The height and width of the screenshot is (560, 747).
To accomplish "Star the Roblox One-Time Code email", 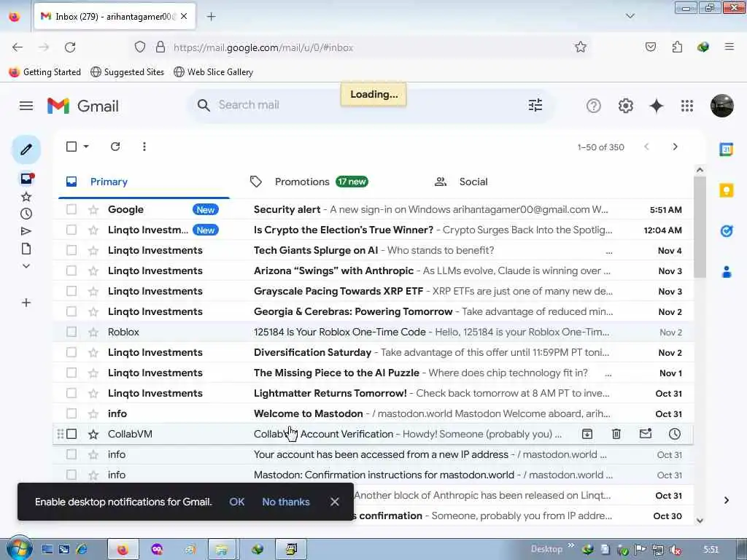I will (93, 332).
